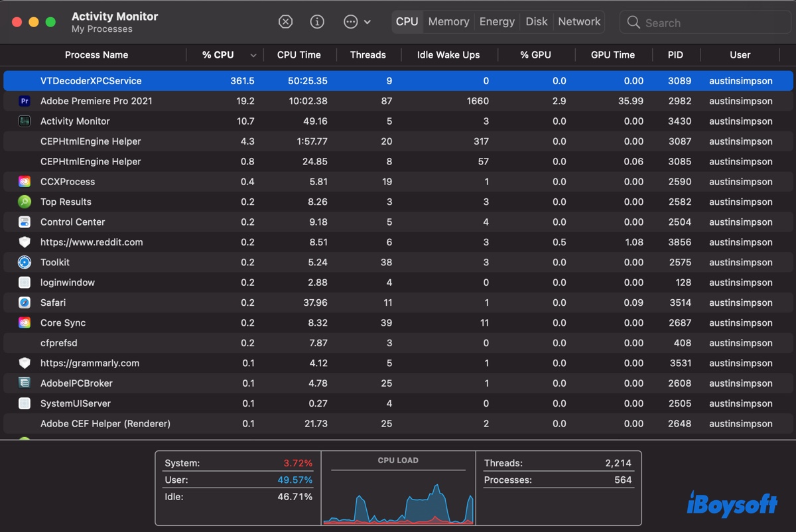Click the process info icon
The image size is (796, 532).
(317, 22)
